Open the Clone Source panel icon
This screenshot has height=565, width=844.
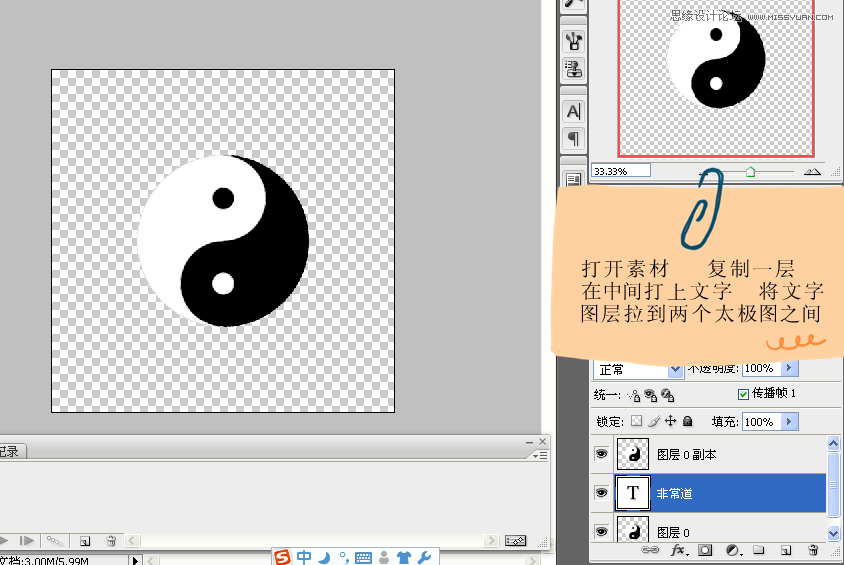574,69
